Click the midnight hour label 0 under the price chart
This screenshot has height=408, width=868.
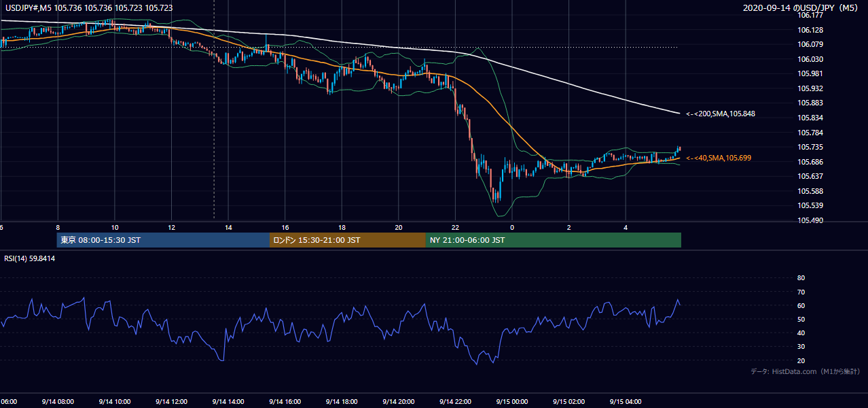pos(512,228)
